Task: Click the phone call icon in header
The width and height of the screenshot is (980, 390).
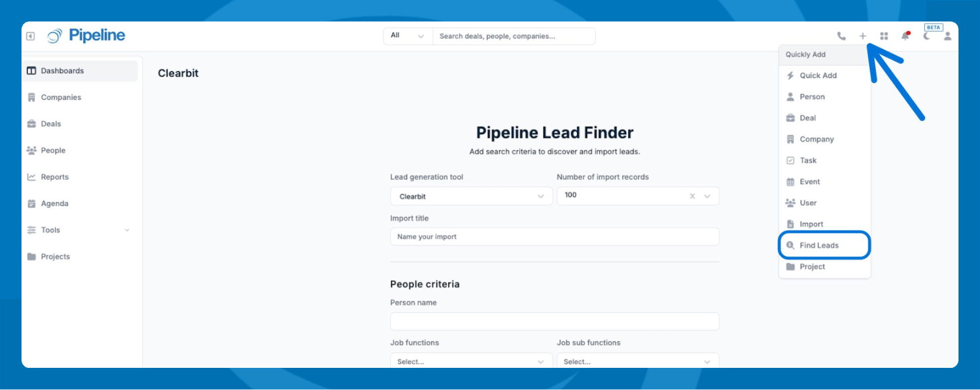Action: [x=841, y=36]
